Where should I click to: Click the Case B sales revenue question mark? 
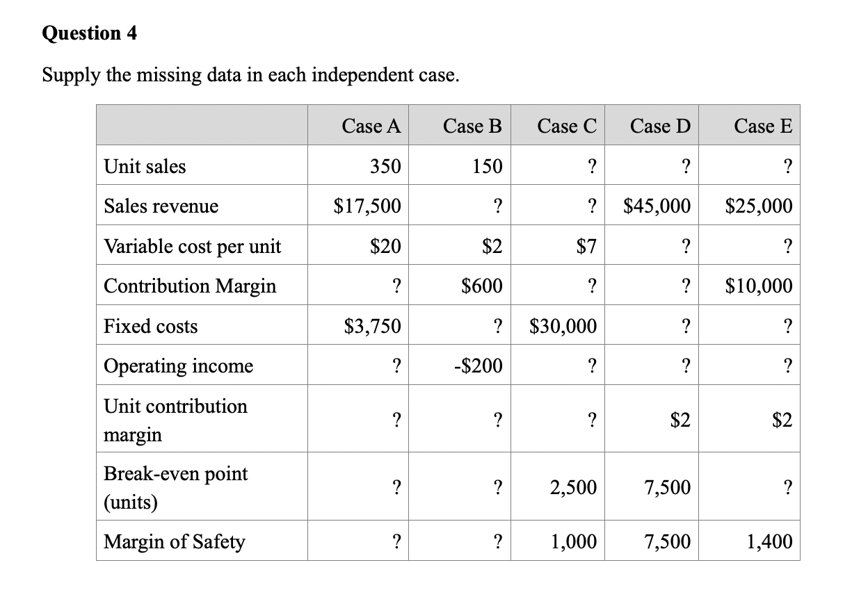497,206
